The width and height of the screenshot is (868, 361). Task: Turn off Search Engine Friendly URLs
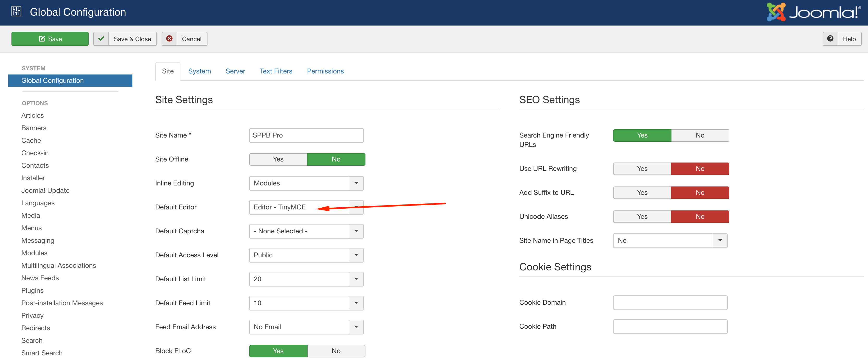pos(700,135)
